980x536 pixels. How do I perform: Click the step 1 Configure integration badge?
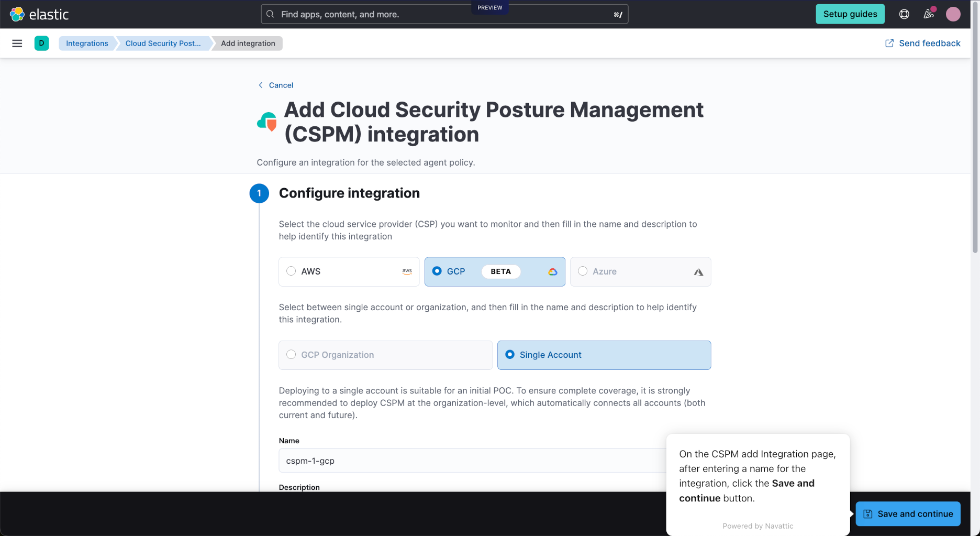point(259,193)
